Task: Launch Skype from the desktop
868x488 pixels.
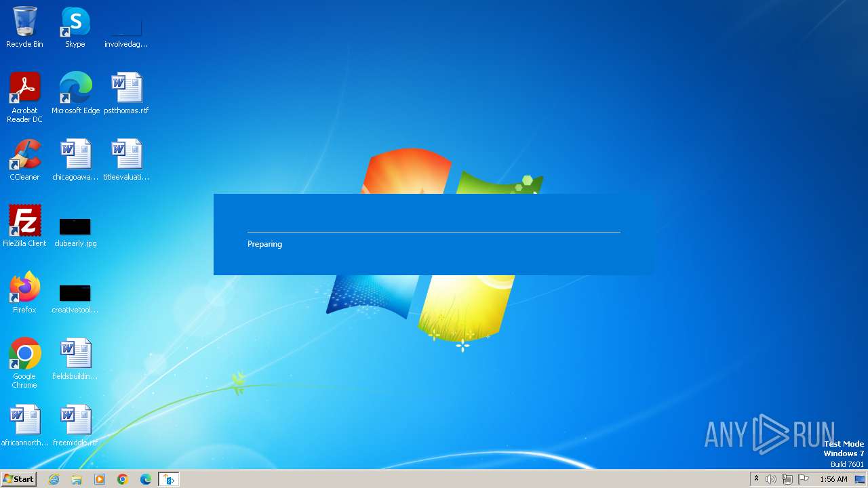Action: tap(75, 27)
